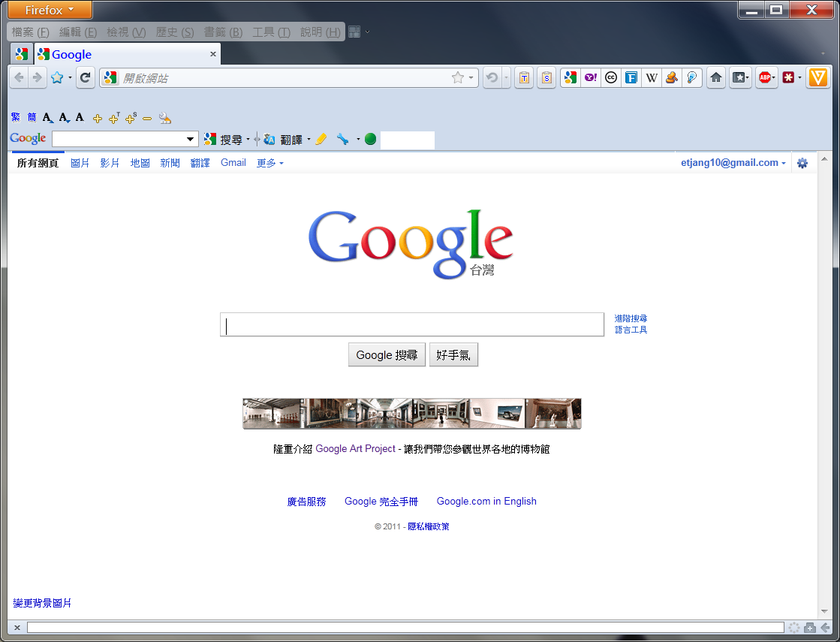The height and width of the screenshot is (642, 840).
Task: Click the Creative Commons CC icon
Action: 611,77
